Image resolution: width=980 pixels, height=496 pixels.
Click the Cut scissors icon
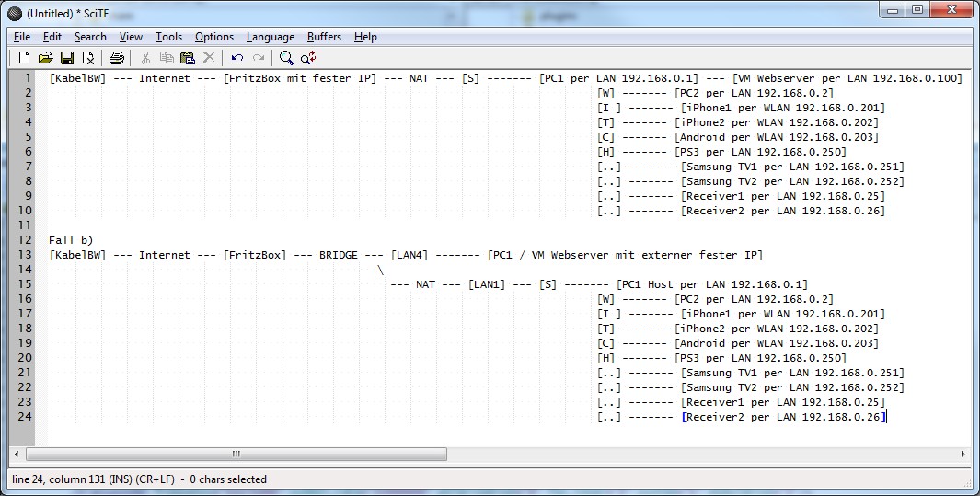(x=145, y=58)
